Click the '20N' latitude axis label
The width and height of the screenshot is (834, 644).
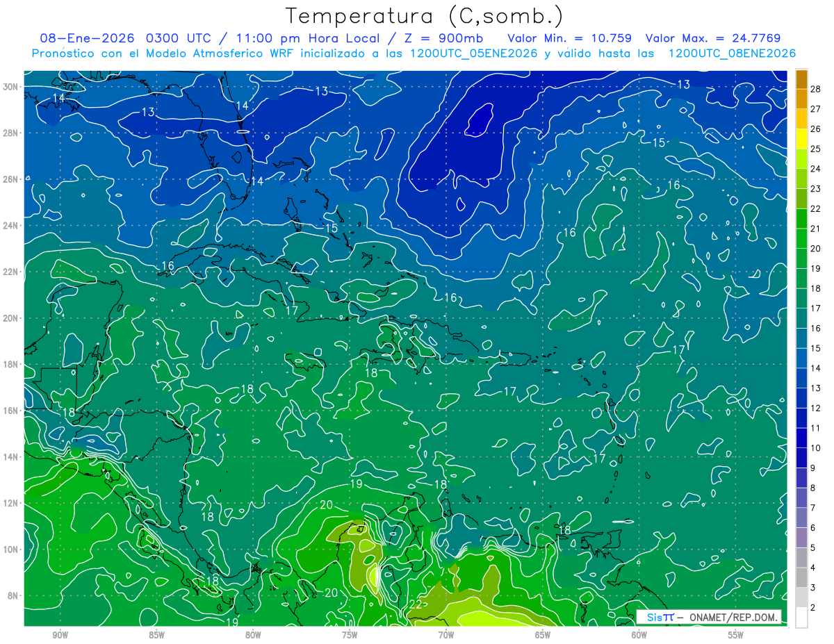(9, 318)
